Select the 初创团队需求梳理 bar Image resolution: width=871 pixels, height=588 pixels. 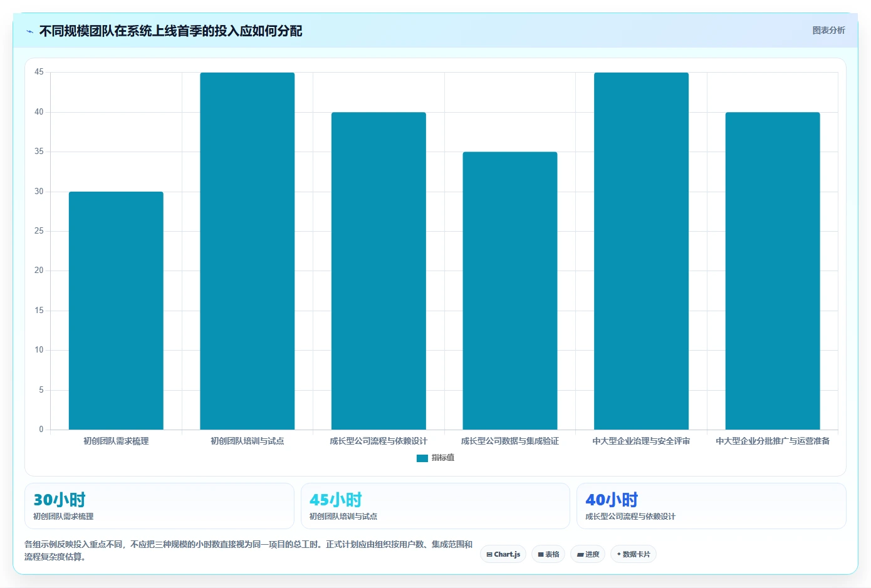(x=116, y=311)
